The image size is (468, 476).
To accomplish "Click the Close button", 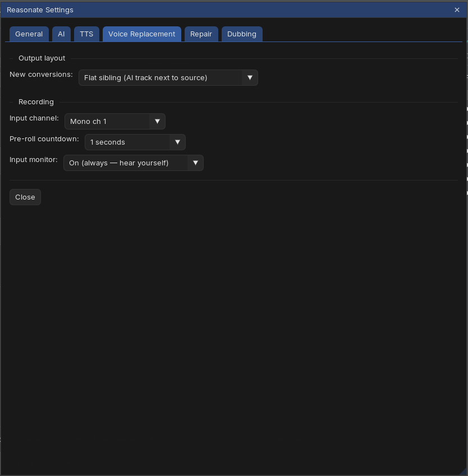I will tap(25, 197).
